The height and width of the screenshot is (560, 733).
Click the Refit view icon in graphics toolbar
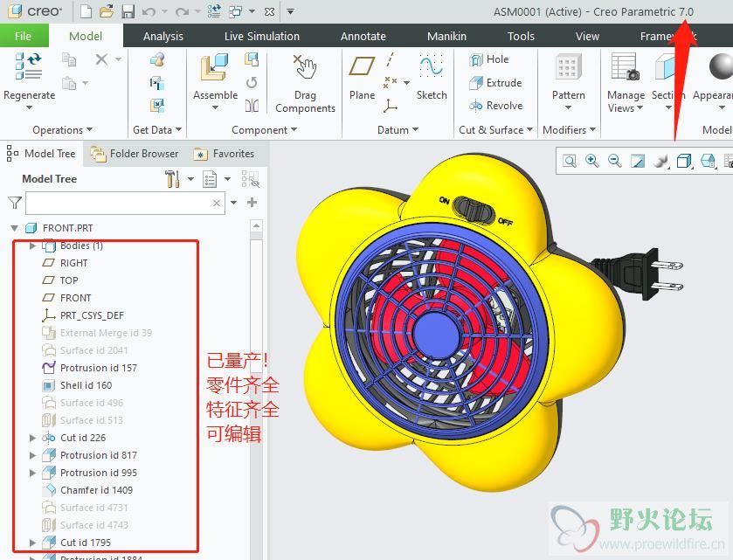point(570,162)
